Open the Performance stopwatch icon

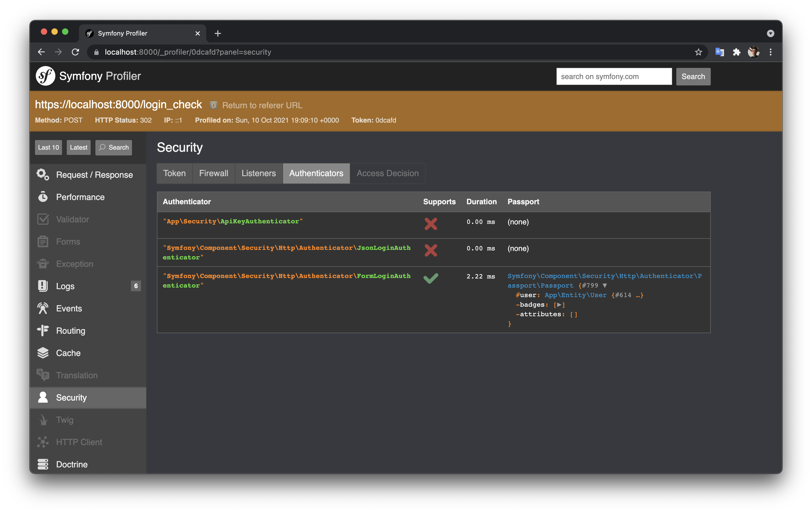click(43, 197)
